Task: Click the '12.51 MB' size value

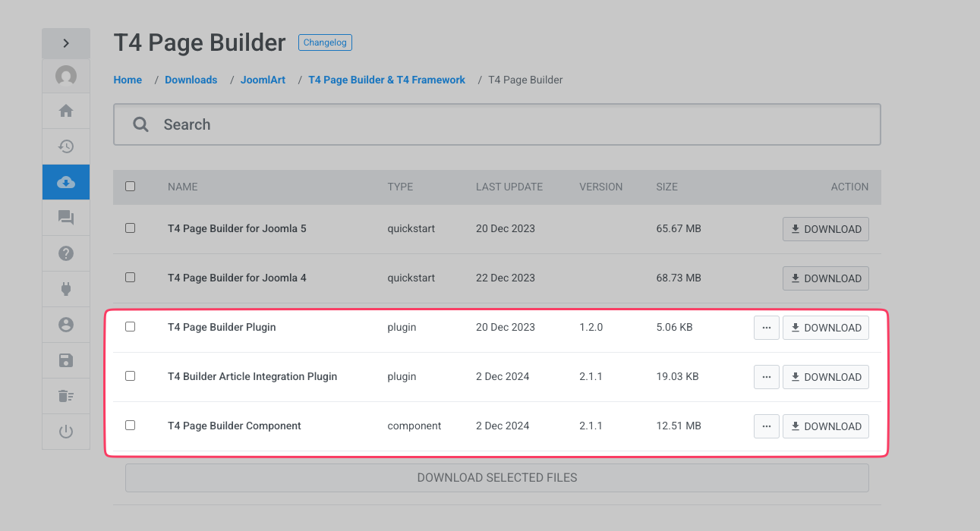Action: tap(679, 426)
